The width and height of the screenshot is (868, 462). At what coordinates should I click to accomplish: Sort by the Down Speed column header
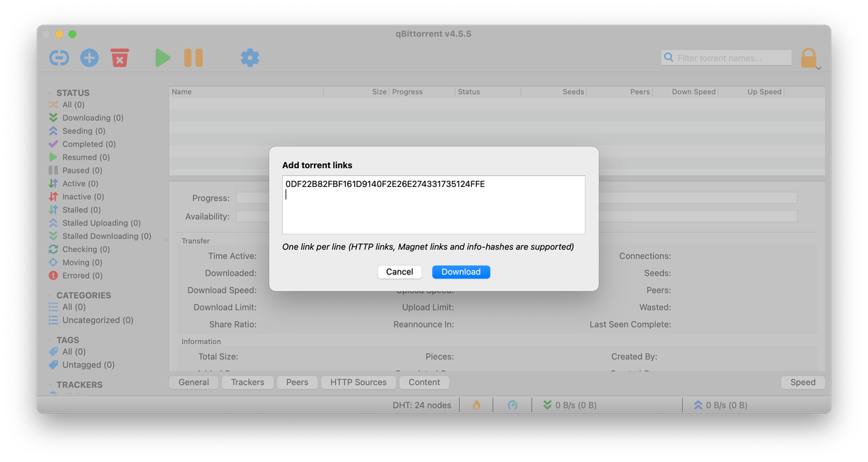point(685,92)
